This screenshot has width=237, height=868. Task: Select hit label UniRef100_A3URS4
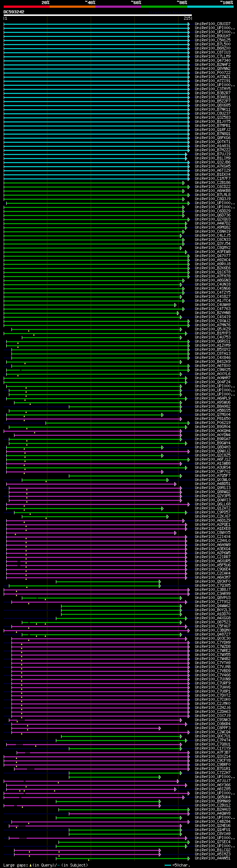pyautogui.click(x=213, y=468)
